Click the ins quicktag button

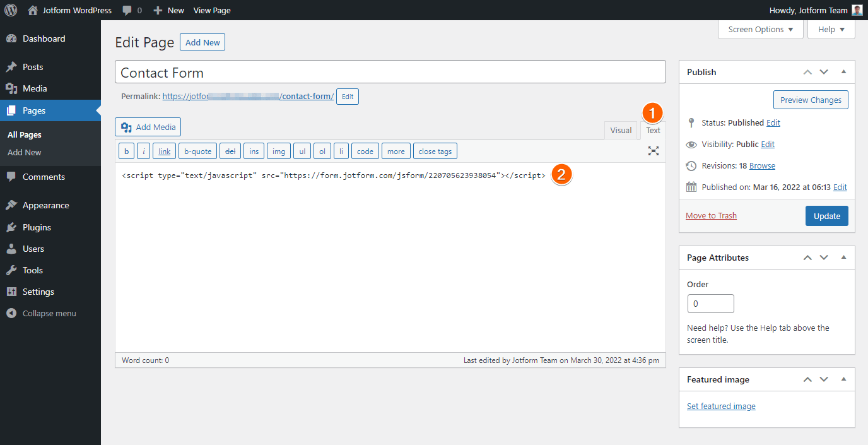[254, 151]
